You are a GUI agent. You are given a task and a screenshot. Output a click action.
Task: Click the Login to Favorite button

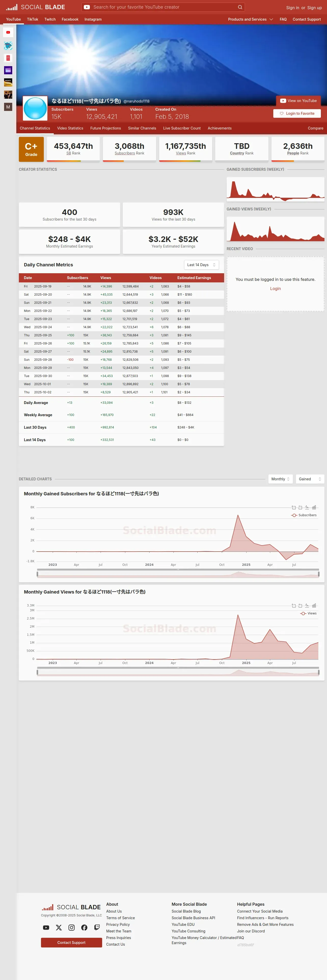coord(297,113)
